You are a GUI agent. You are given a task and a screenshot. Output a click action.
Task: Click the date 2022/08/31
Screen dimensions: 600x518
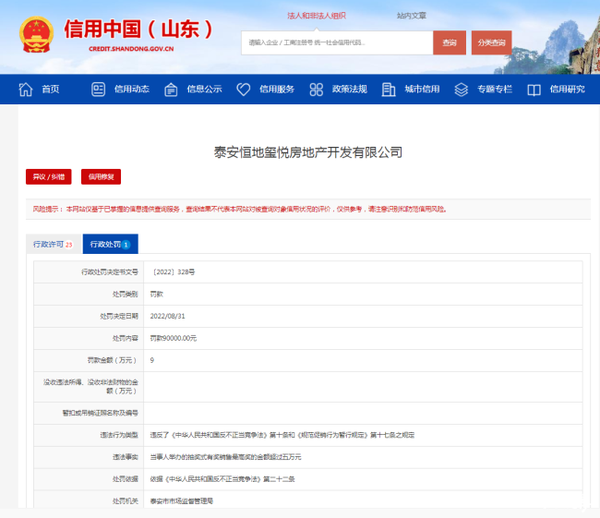168,316
